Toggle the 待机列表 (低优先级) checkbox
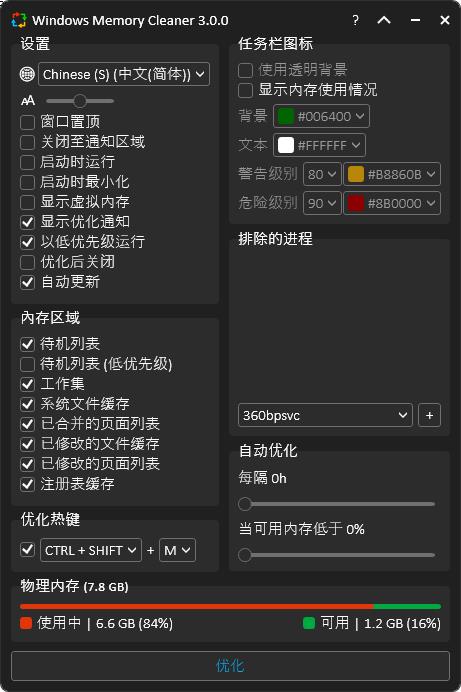 (x=27, y=364)
